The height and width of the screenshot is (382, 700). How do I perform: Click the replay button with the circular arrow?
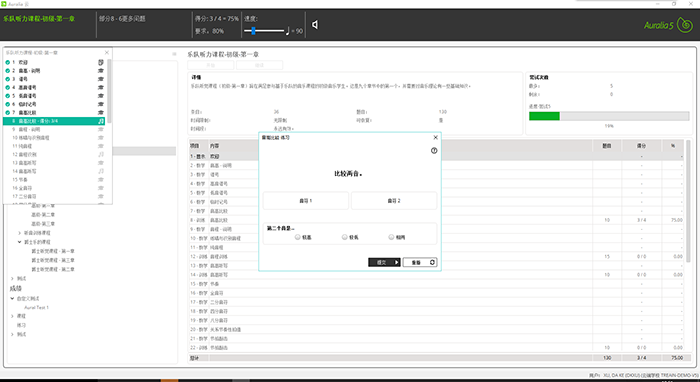point(420,262)
